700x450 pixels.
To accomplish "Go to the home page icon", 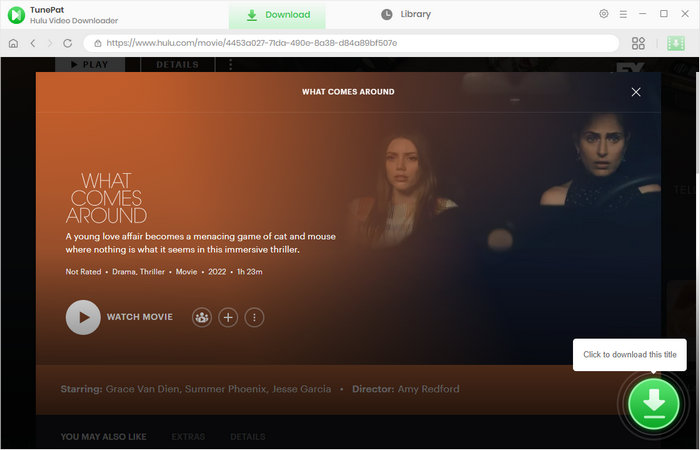I will click(13, 43).
